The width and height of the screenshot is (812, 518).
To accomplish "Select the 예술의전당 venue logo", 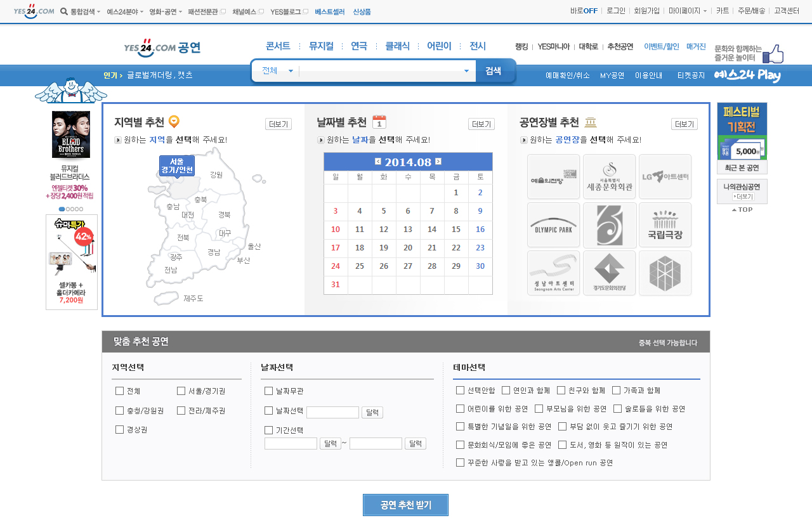I will (554, 177).
